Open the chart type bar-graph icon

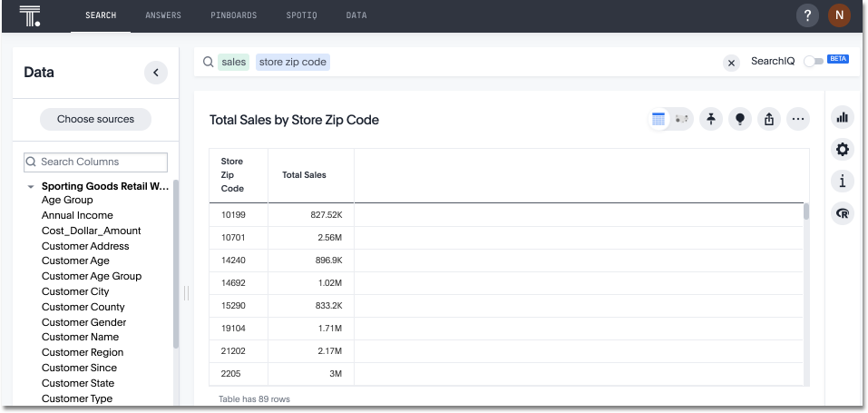[843, 117]
